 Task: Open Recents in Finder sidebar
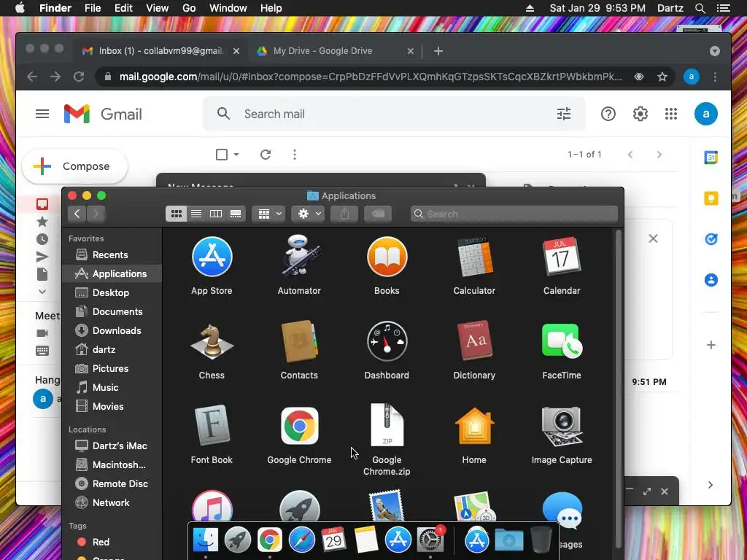click(x=112, y=254)
